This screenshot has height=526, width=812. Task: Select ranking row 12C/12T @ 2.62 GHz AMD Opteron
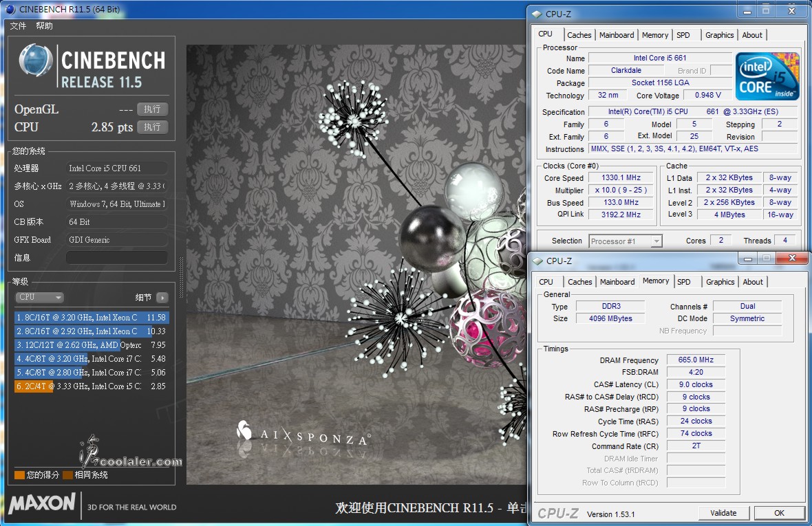coord(92,345)
